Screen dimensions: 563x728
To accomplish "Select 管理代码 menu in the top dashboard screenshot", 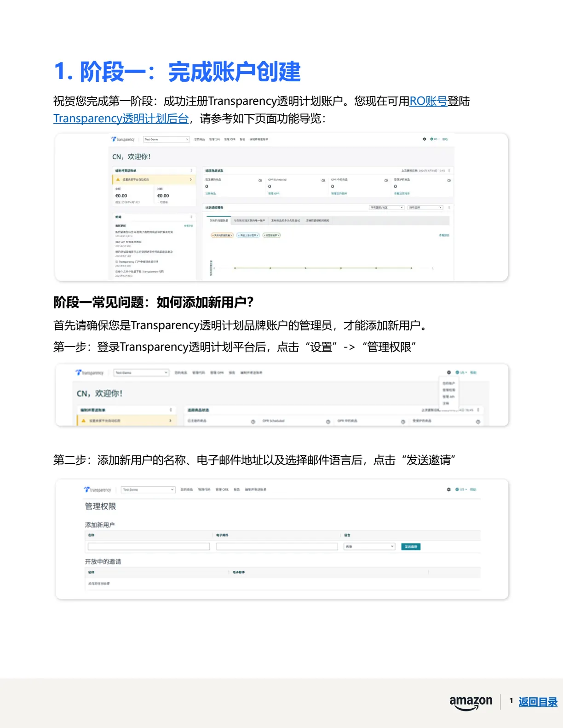I will pos(214,139).
